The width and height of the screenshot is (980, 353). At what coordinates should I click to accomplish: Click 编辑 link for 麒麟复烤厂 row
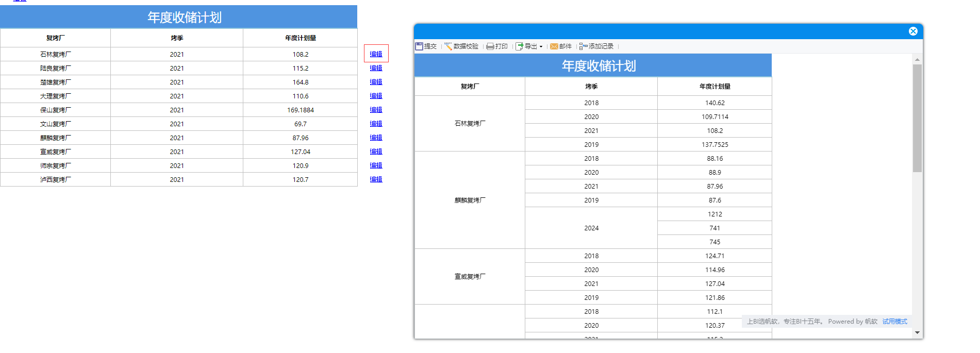click(376, 138)
